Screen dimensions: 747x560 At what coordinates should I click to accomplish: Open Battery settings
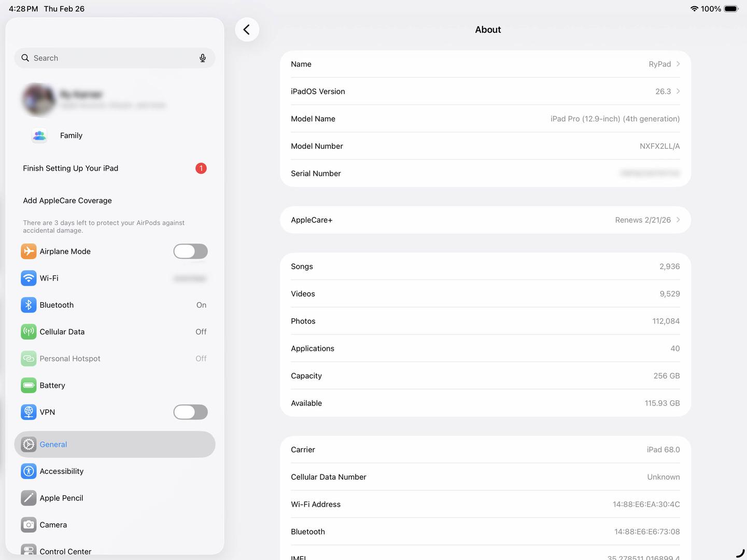click(115, 385)
